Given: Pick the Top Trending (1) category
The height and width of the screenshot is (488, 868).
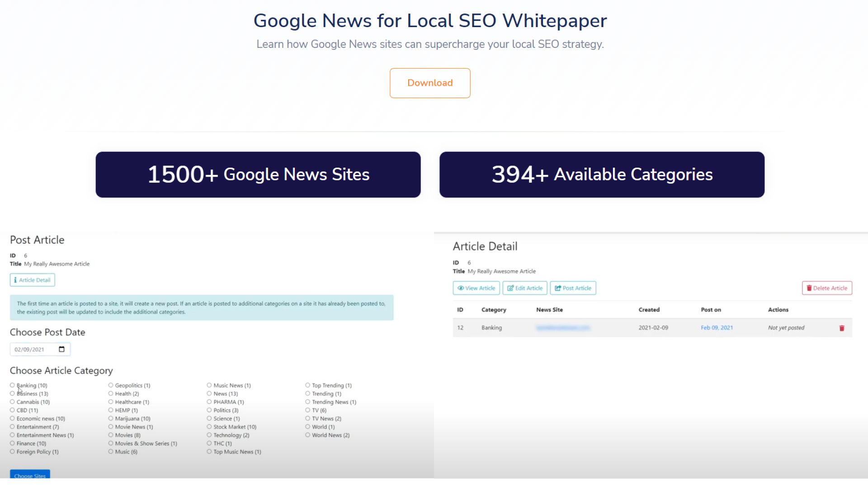Looking at the screenshot, I should tap(308, 385).
